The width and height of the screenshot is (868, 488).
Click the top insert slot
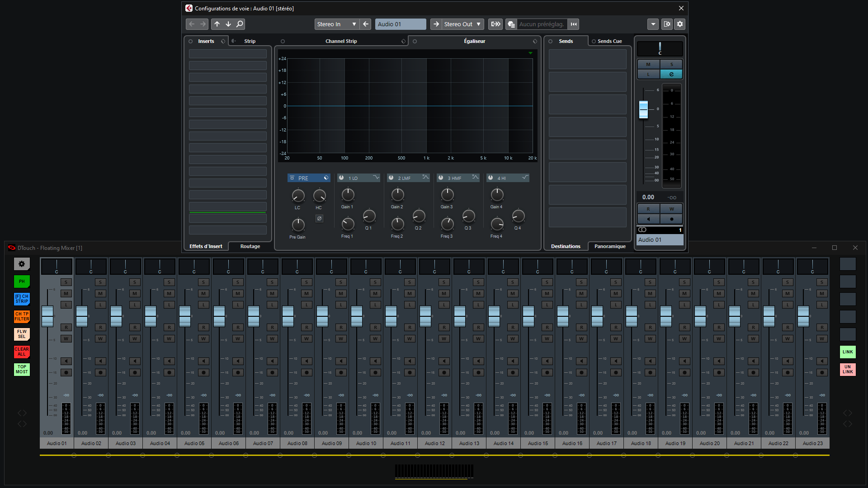pos(227,54)
